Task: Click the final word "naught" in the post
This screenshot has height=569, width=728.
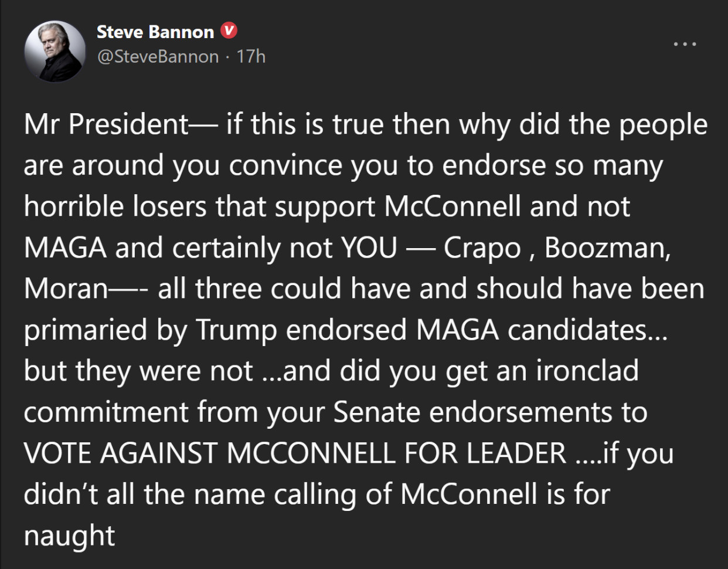Action: (x=69, y=535)
